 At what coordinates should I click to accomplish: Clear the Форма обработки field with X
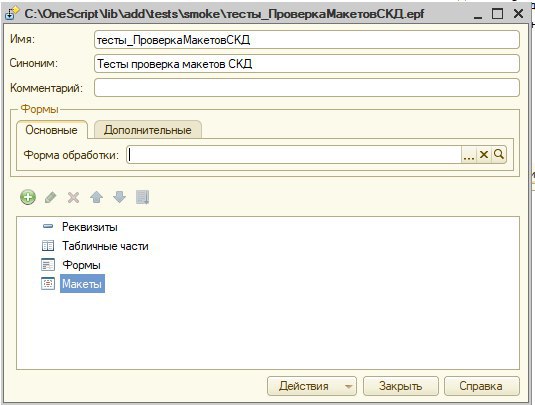coord(484,155)
